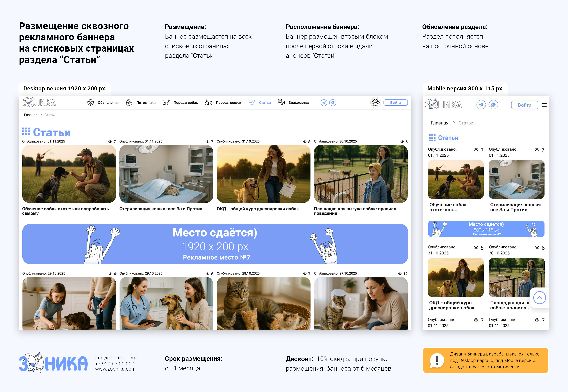This screenshot has height=392, width=568.
Task: Open the paw print profile icon
Action: tap(375, 102)
